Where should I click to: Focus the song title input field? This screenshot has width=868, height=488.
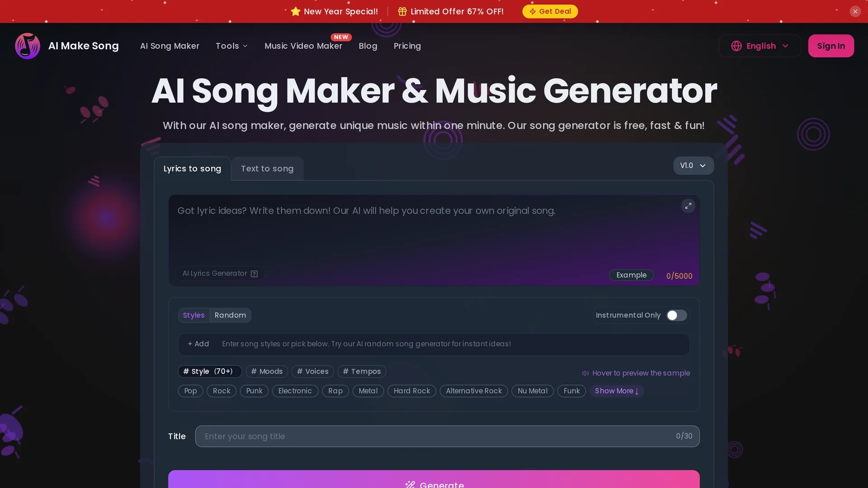point(447,436)
